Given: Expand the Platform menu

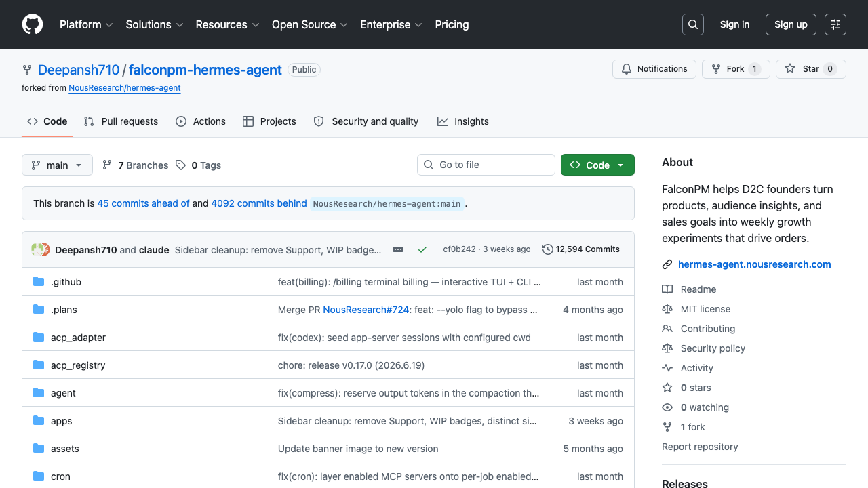Looking at the screenshot, I should pos(87,24).
